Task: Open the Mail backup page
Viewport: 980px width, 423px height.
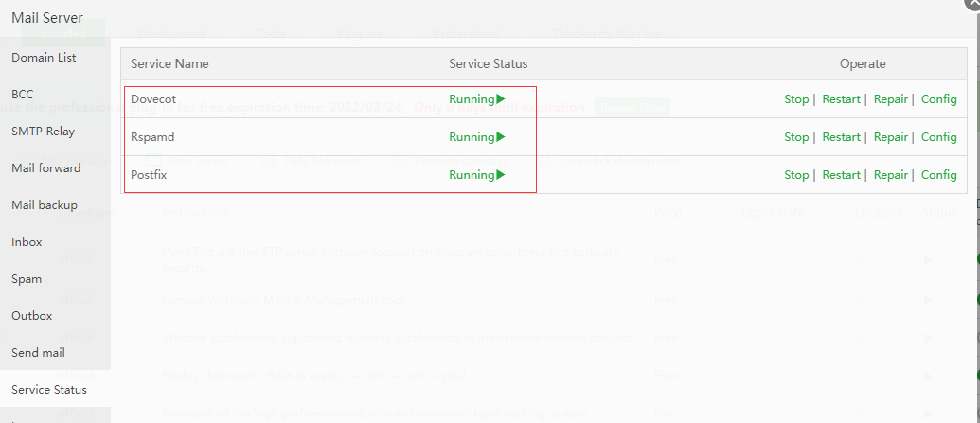Action: click(x=45, y=205)
